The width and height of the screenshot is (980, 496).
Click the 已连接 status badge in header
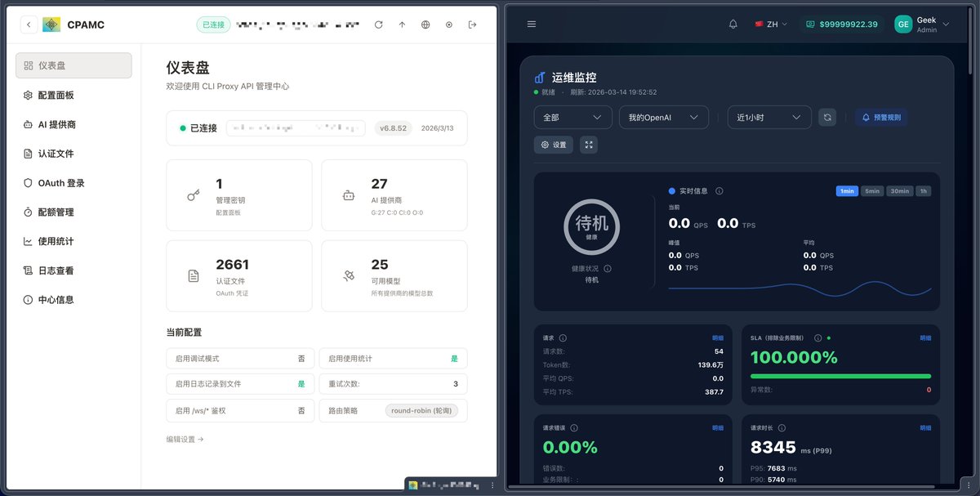(213, 25)
